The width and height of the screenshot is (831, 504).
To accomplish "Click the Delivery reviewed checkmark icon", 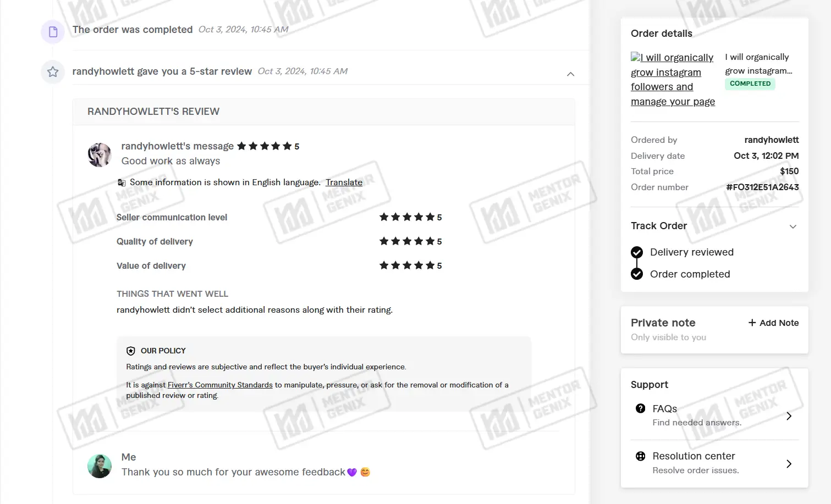I will point(637,252).
